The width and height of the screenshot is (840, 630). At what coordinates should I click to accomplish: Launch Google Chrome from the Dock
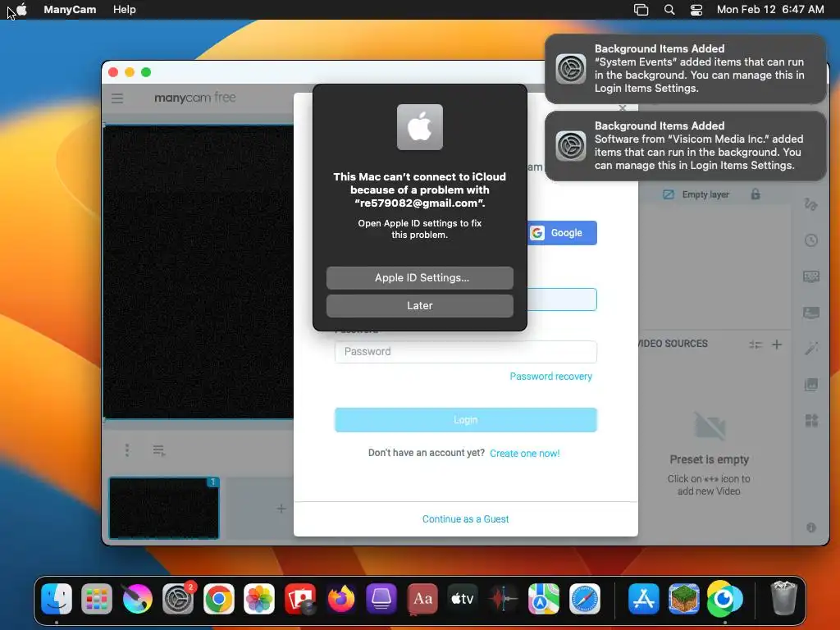218,598
